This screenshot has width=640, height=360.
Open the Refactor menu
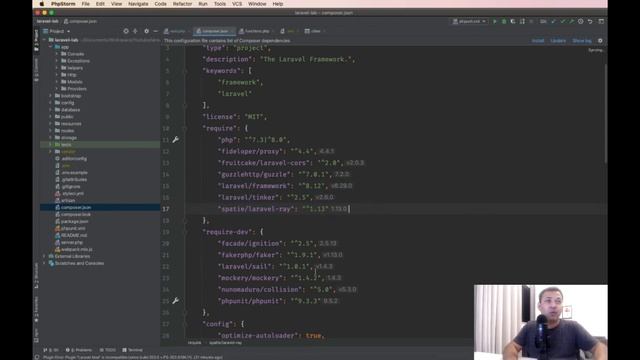point(182,4)
